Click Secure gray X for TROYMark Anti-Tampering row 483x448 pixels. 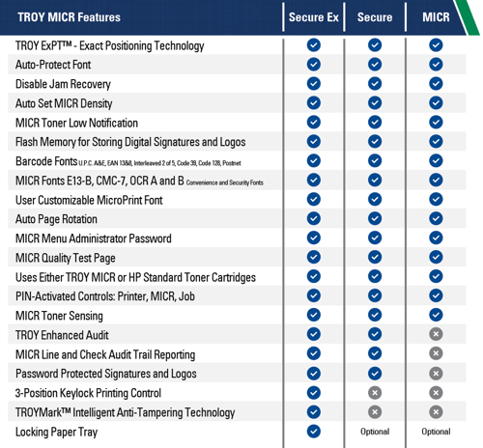coord(375,412)
